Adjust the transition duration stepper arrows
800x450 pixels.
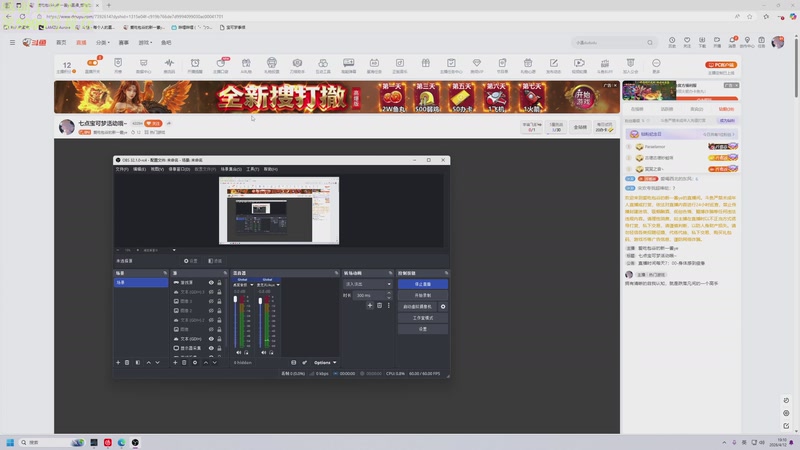click(389, 295)
